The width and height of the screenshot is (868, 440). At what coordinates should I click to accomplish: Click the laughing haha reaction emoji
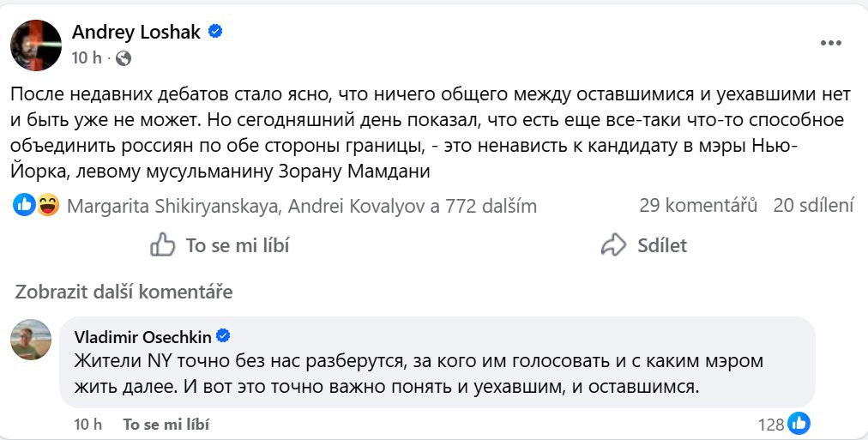[x=47, y=205]
